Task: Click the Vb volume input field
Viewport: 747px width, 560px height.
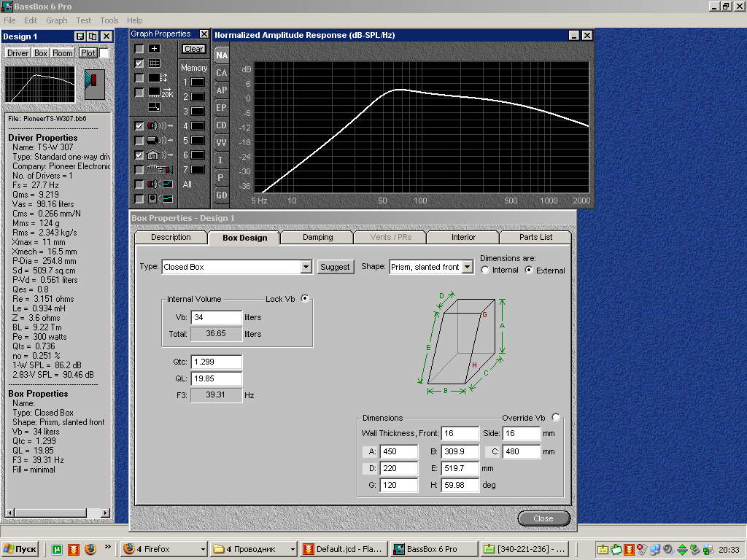Action: [x=216, y=318]
